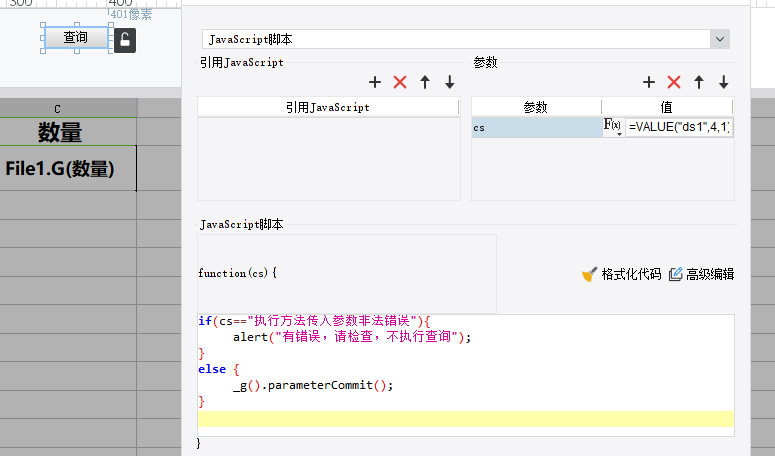Move referenced JavaScript entry down
This screenshot has width=775, height=456.
[449, 82]
